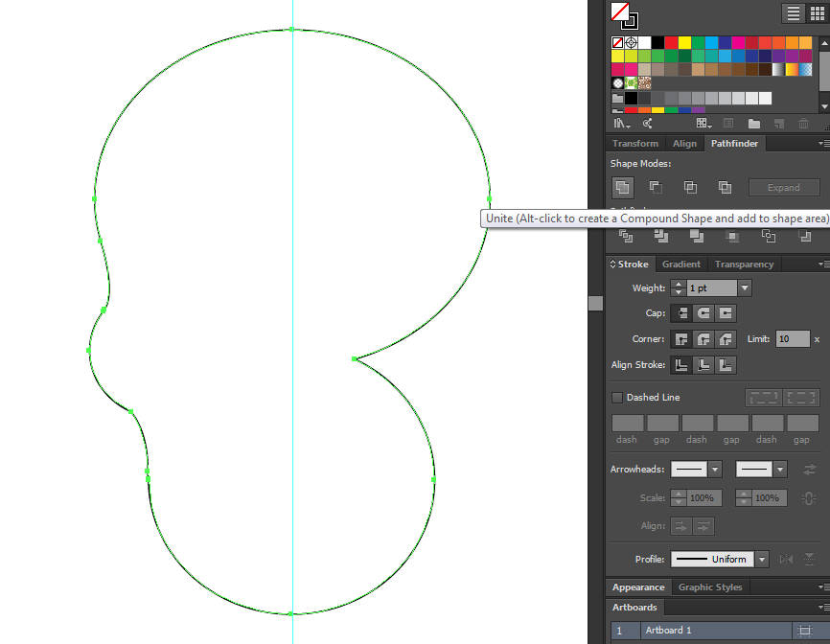Choose the Round Cap stroke option

pyautogui.click(x=703, y=313)
